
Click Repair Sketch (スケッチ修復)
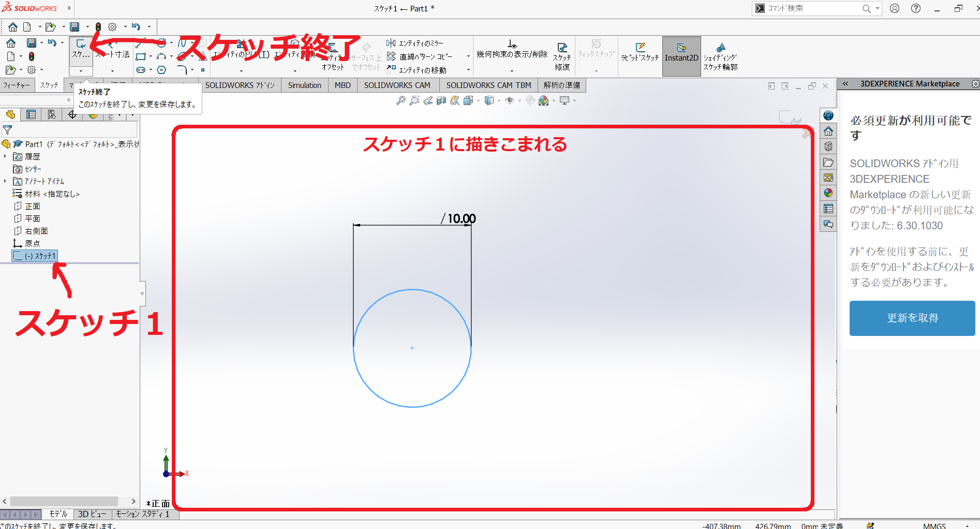tap(562, 56)
